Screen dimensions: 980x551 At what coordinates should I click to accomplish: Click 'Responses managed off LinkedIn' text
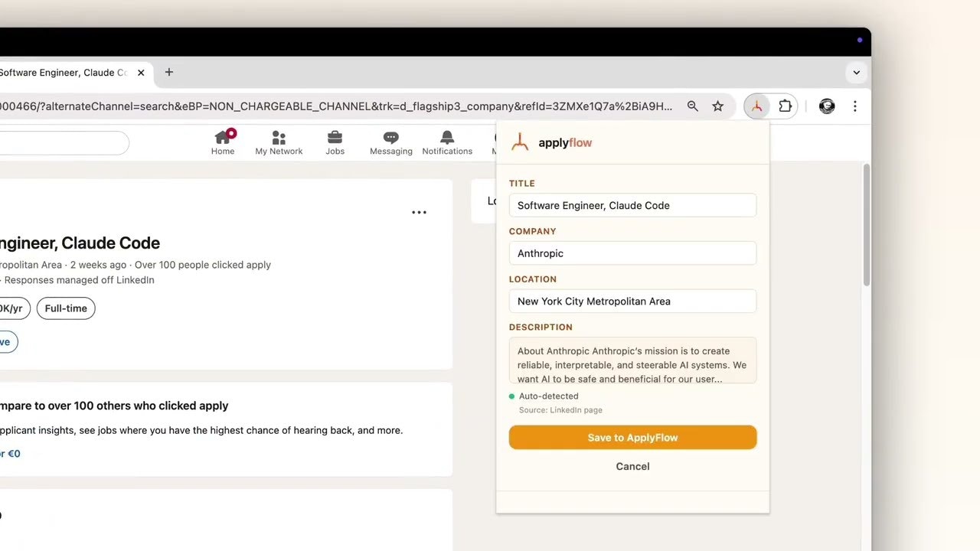pyautogui.click(x=80, y=280)
